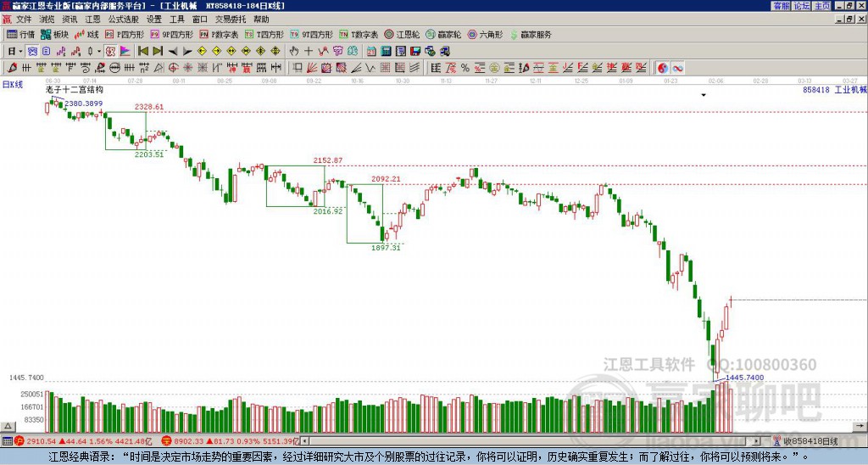Click the colorful flag icon
The width and height of the screenshot is (868, 465).
[x=125, y=52]
